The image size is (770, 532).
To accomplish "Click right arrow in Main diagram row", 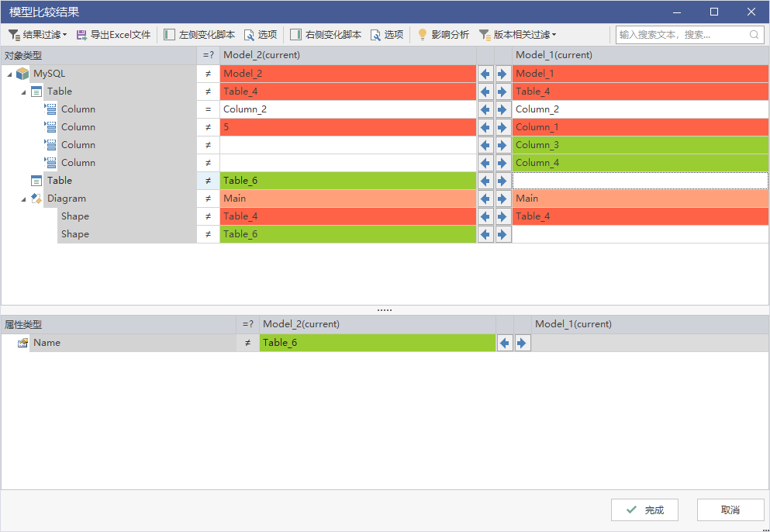I will point(502,199).
